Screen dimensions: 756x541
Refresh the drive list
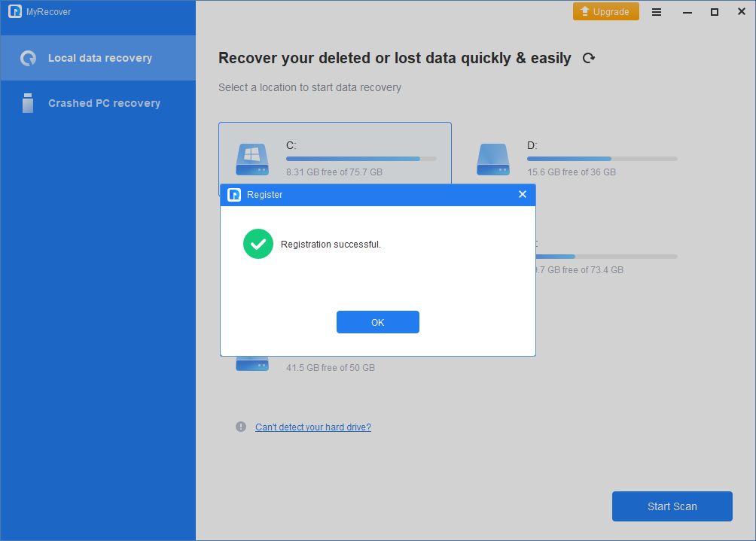588,57
